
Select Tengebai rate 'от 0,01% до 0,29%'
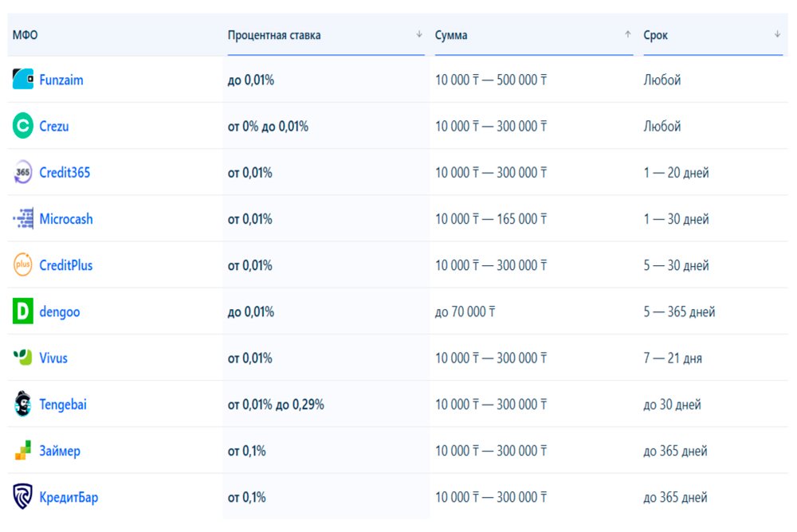click(x=276, y=405)
